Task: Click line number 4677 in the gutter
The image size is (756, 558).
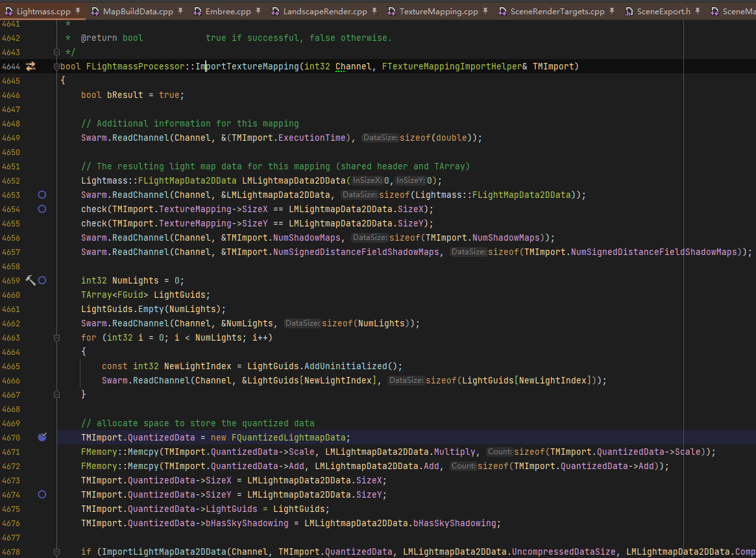Action: pyautogui.click(x=11, y=537)
